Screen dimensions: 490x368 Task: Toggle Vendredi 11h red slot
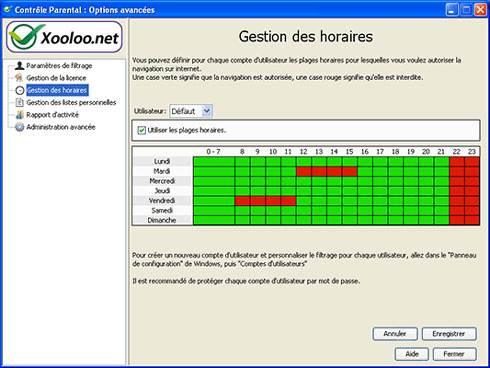point(288,201)
